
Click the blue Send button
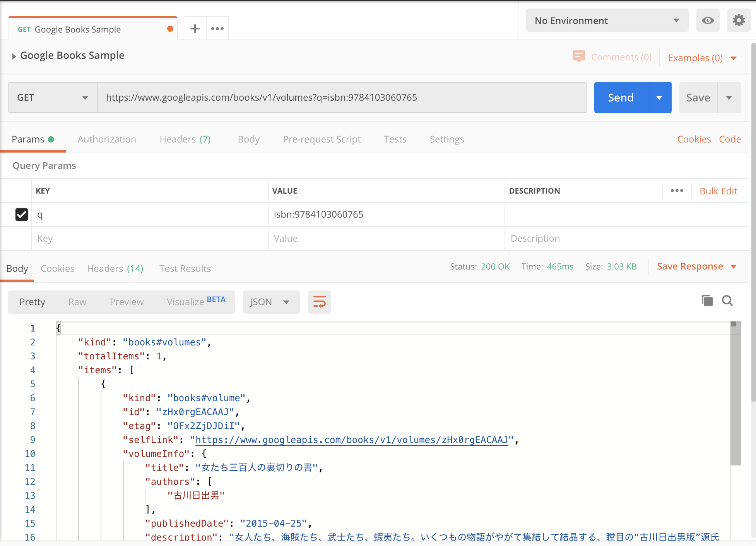(x=621, y=98)
